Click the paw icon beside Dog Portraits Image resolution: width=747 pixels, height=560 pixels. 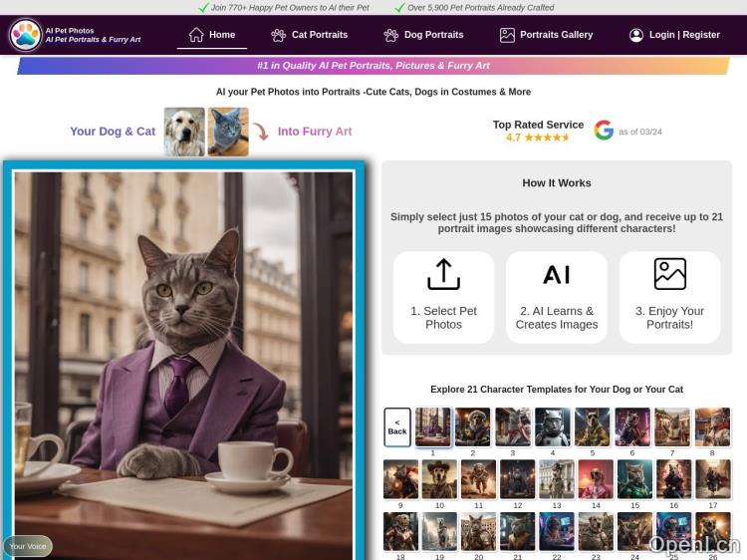[x=391, y=35]
